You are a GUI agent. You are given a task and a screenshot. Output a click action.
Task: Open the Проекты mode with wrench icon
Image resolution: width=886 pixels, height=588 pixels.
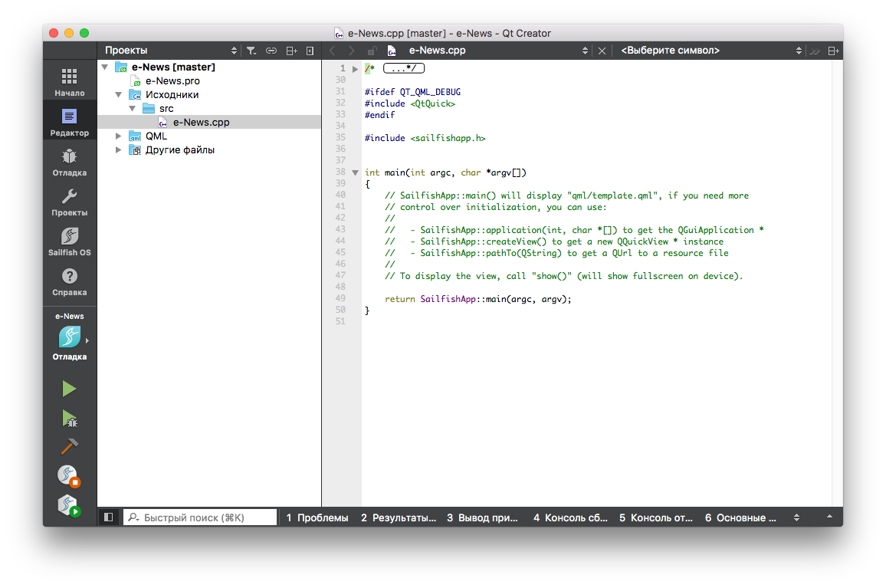70,202
